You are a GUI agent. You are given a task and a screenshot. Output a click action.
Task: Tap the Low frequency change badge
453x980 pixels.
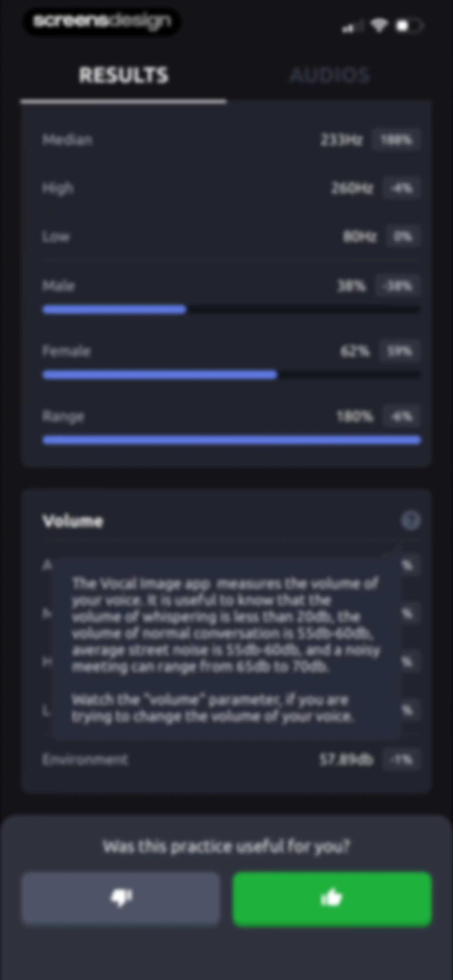[x=403, y=236]
